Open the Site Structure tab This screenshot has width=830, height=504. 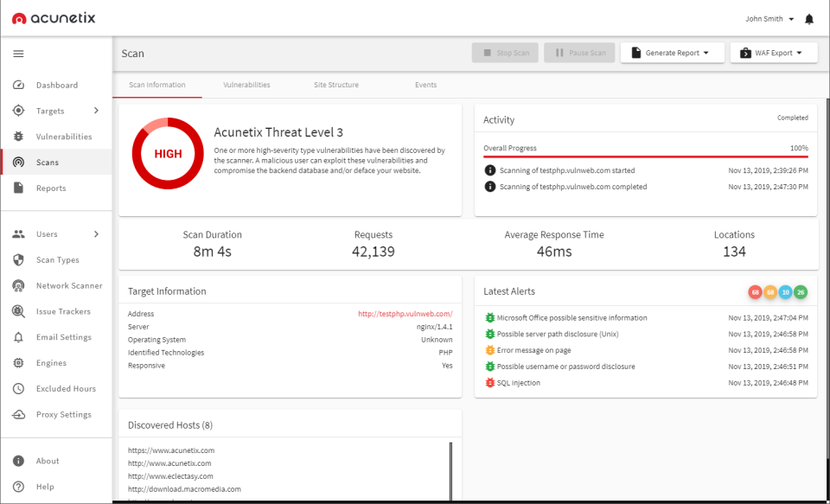pos(336,85)
